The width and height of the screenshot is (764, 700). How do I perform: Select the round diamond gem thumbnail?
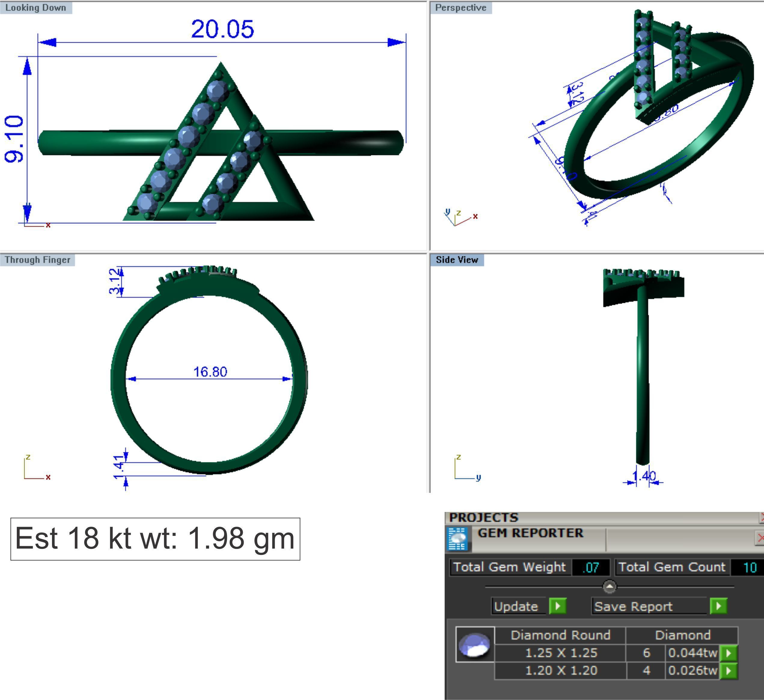point(475,645)
